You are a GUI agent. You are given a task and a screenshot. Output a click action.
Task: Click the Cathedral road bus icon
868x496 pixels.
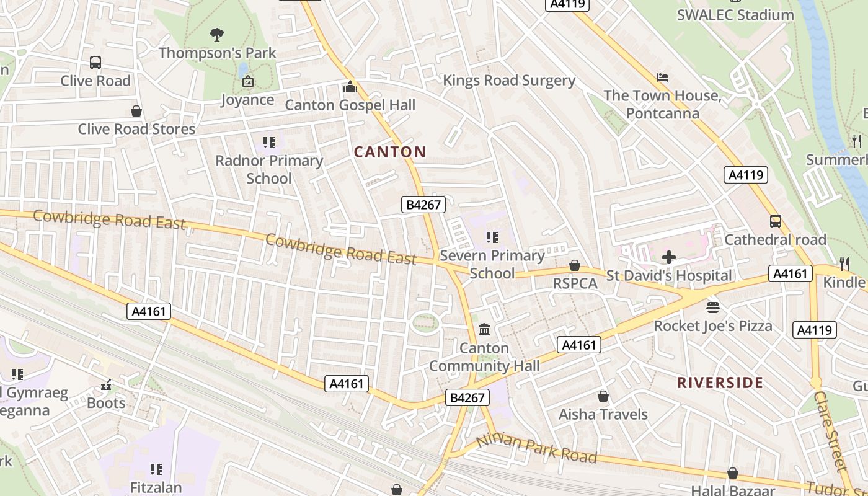pyautogui.click(x=775, y=221)
